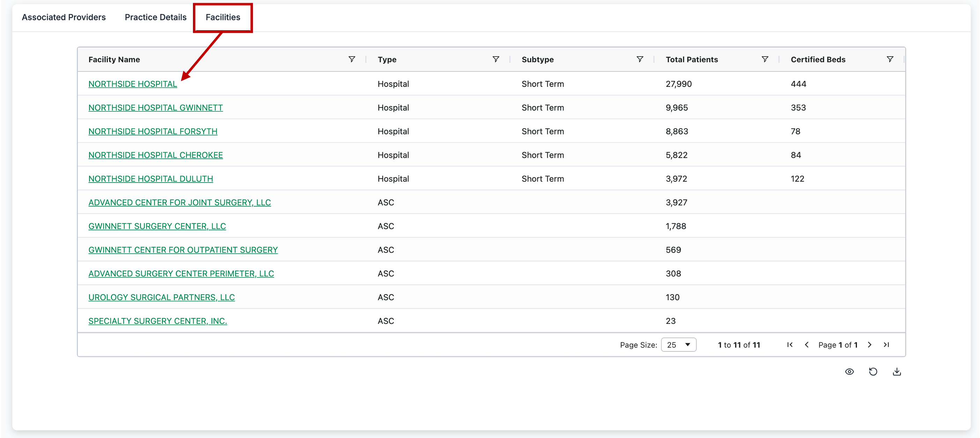Go to the previous page chevron
This screenshot has width=980, height=438.
pos(806,345)
